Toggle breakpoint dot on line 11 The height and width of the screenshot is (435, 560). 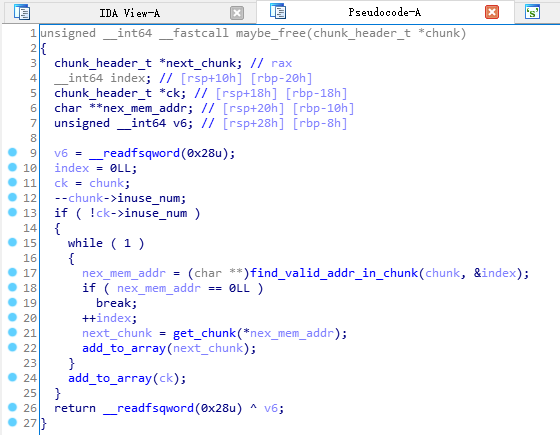click(12, 182)
